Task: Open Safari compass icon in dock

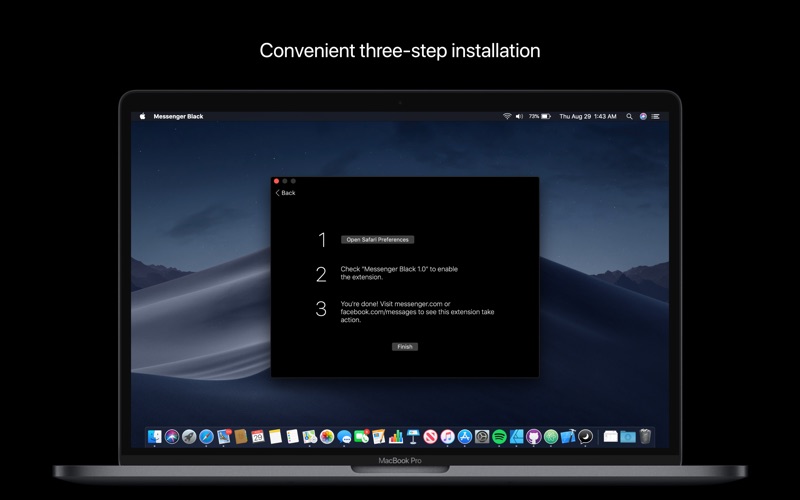Action: (x=206, y=437)
